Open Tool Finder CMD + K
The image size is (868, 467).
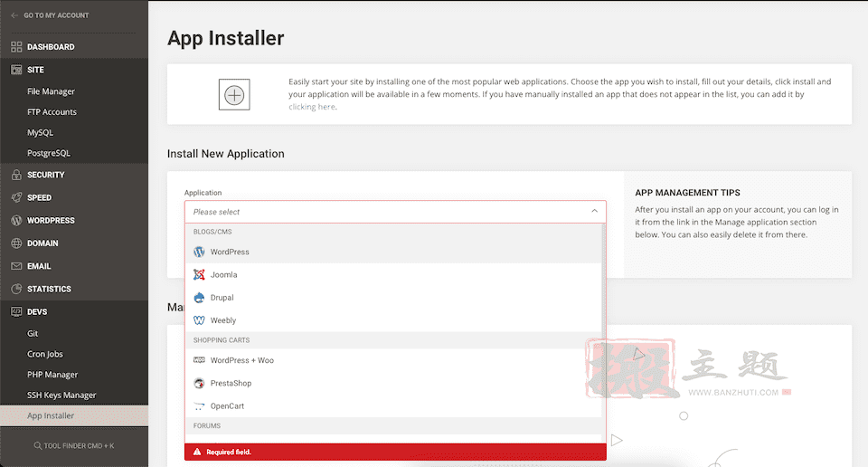pyautogui.click(x=74, y=445)
